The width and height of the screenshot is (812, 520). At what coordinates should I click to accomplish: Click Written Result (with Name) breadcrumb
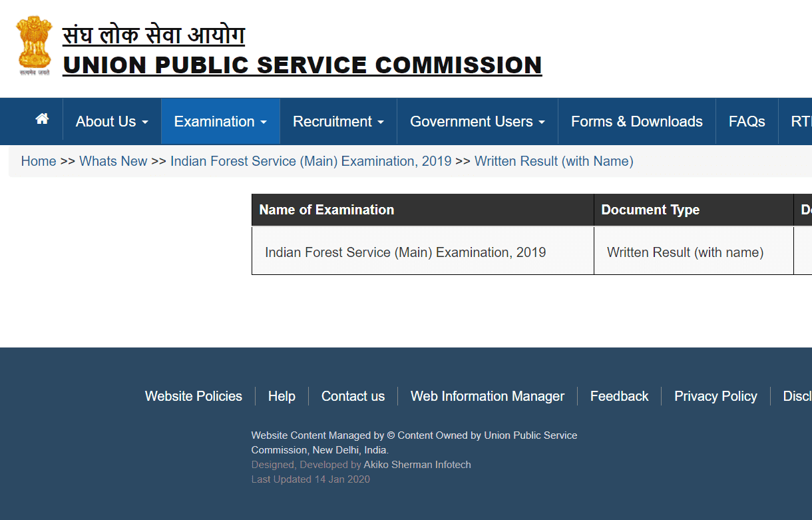point(554,161)
